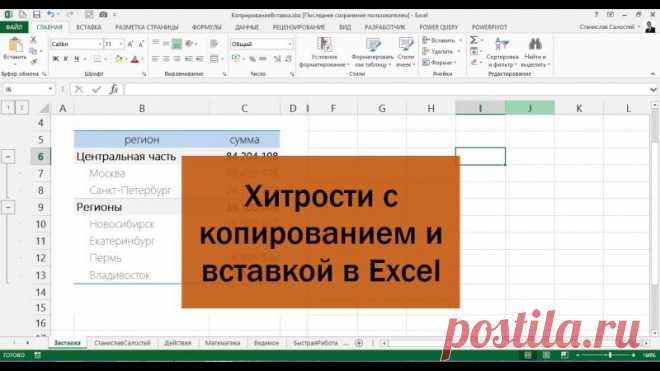Click the formula bar input field

[x=385, y=89]
